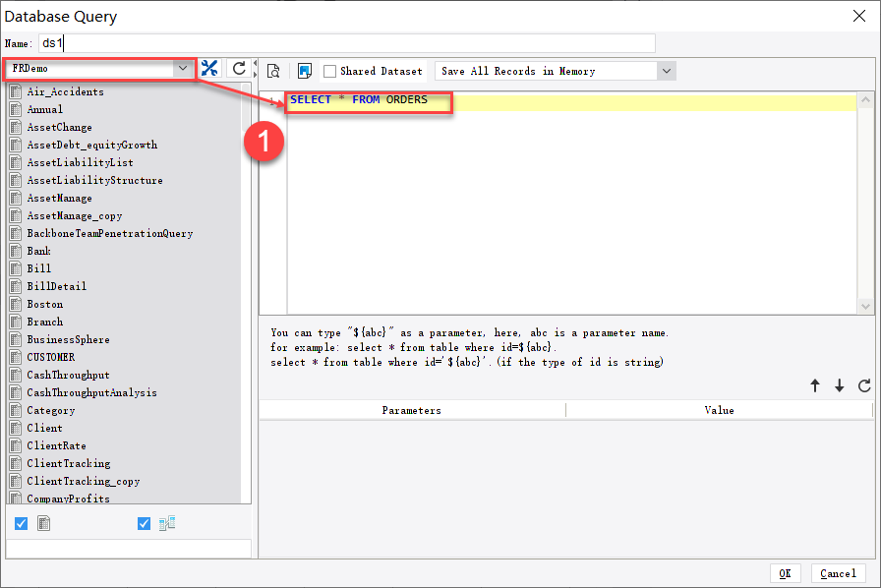881x588 pixels.
Task: Click the SQL editor vertical scrollbar
Action: [x=867, y=197]
